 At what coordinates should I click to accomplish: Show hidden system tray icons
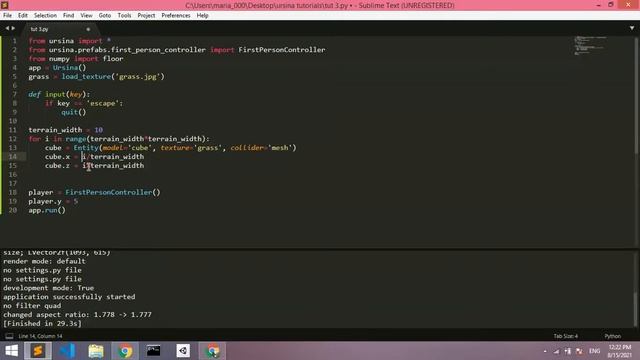[x=545, y=351]
